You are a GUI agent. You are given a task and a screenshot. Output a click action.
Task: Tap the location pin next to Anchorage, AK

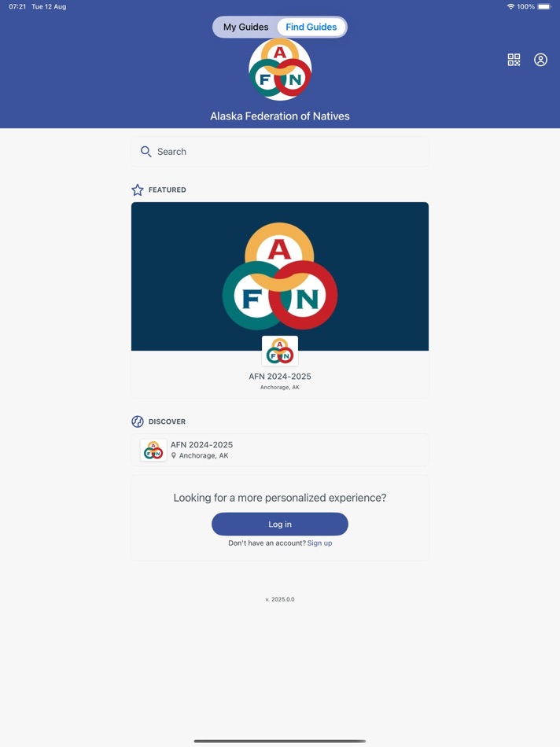174,455
